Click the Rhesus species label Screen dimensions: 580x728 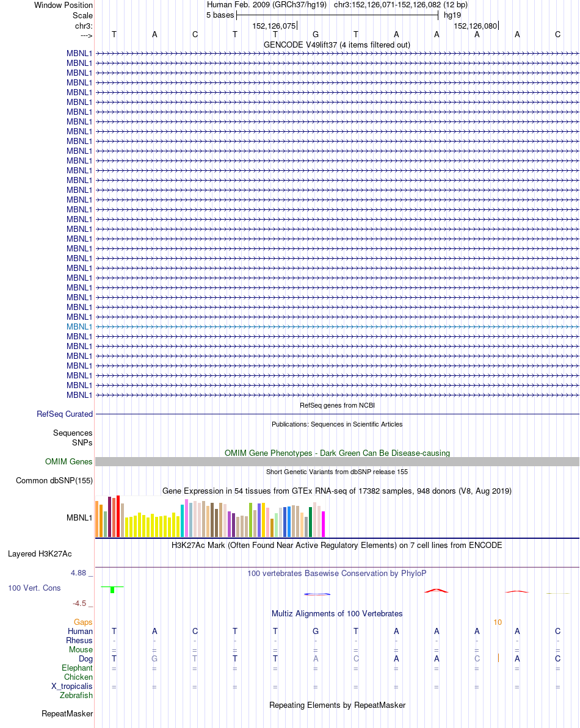pyautogui.click(x=79, y=641)
